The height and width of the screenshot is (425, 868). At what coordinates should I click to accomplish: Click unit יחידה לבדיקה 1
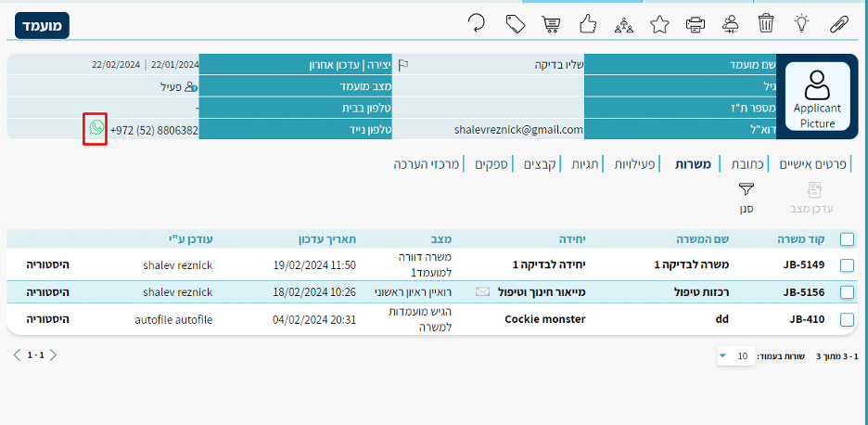point(549,264)
